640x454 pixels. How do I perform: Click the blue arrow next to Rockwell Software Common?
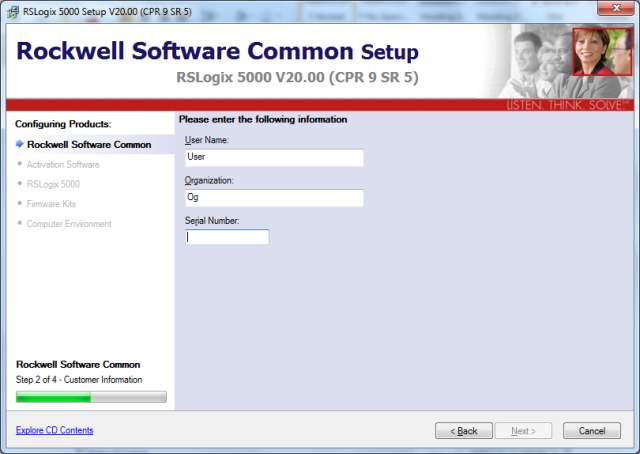20,144
